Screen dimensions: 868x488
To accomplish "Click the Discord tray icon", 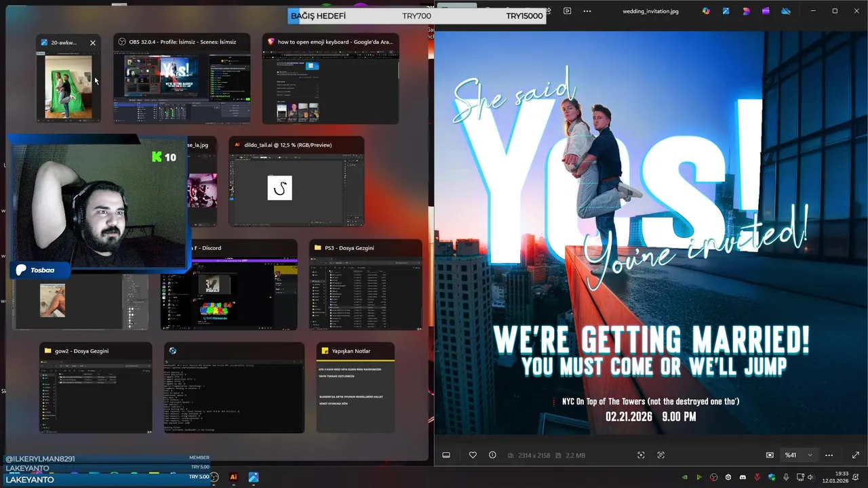I will click(x=743, y=477).
